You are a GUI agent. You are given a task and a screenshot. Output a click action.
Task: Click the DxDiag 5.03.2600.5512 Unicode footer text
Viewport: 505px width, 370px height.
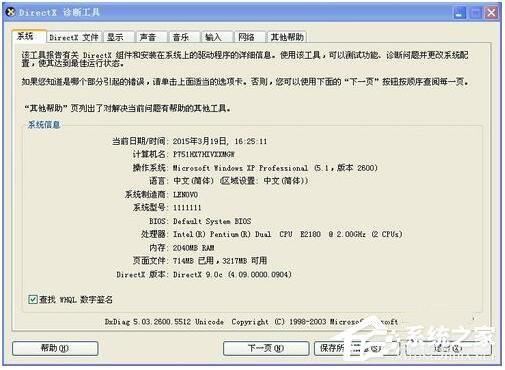click(164, 322)
